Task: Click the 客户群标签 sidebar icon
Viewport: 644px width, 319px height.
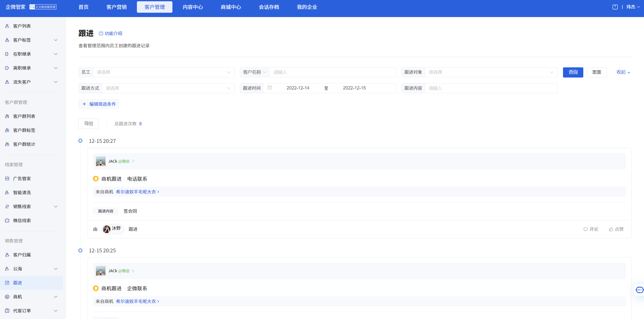Action: tap(7, 130)
